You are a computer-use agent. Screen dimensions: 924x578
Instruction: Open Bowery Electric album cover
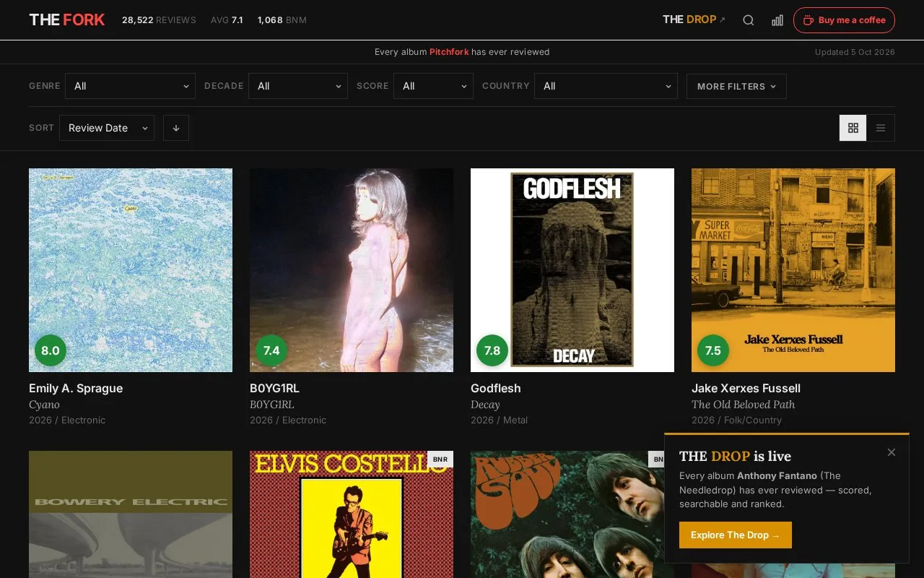(131, 514)
